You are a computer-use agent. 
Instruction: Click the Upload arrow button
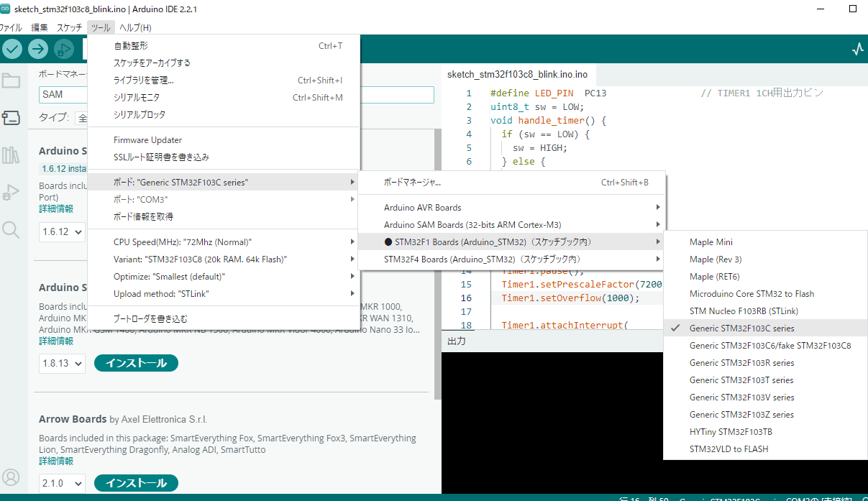click(x=38, y=49)
